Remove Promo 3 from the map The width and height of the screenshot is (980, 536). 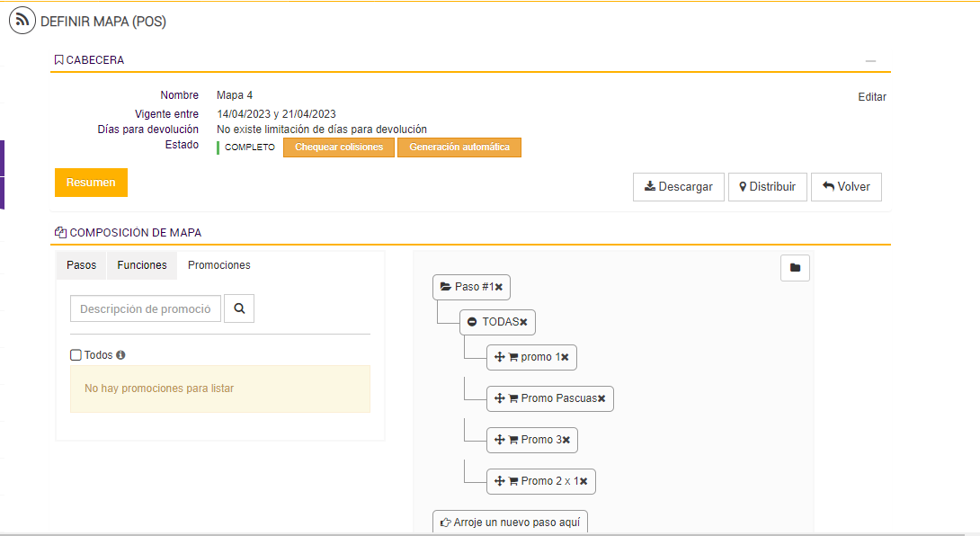(566, 440)
